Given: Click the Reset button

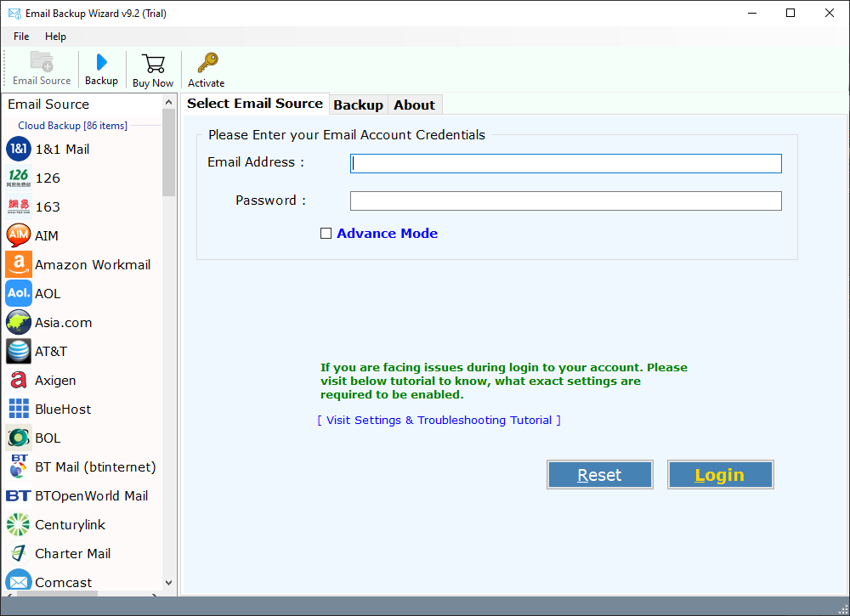Looking at the screenshot, I should tap(599, 475).
